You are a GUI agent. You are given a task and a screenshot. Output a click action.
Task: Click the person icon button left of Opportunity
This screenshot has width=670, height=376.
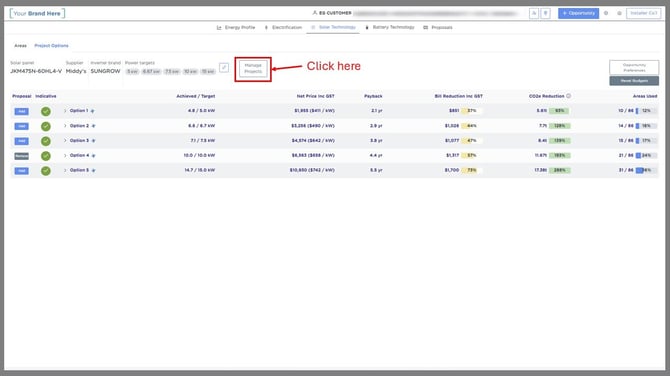click(534, 13)
